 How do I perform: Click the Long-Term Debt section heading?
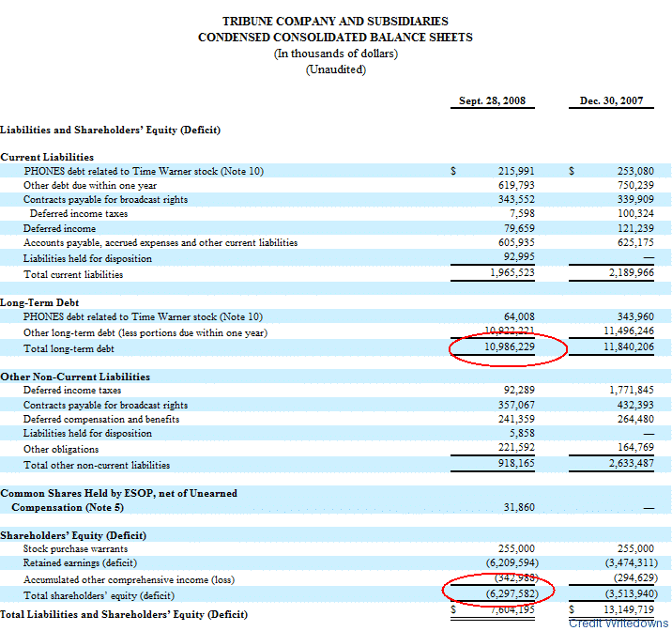pyautogui.click(x=39, y=302)
